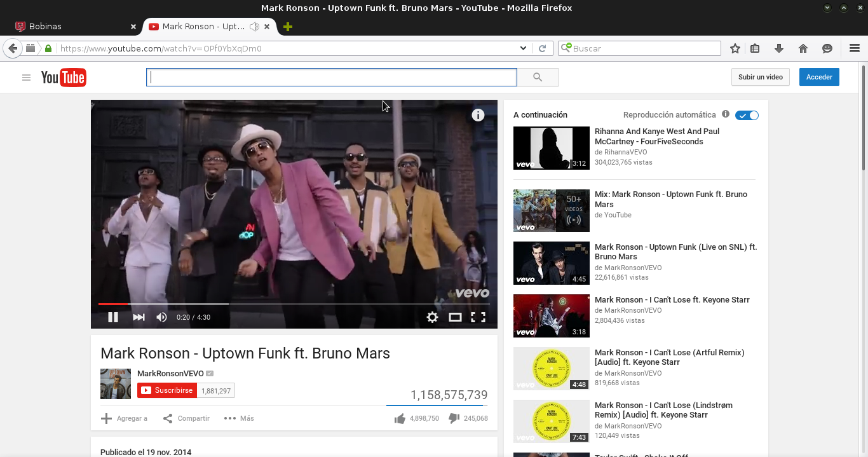Add the video to a playlist with Agregar a
The image size is (868, 457).
coord(124,418)
